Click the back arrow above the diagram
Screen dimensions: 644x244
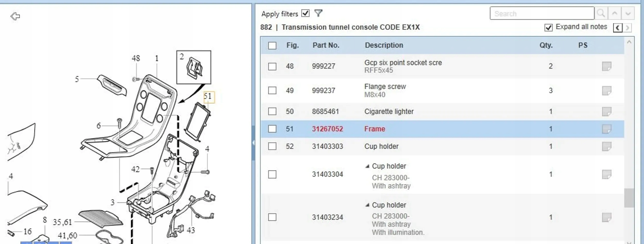(x=15, y=16)
